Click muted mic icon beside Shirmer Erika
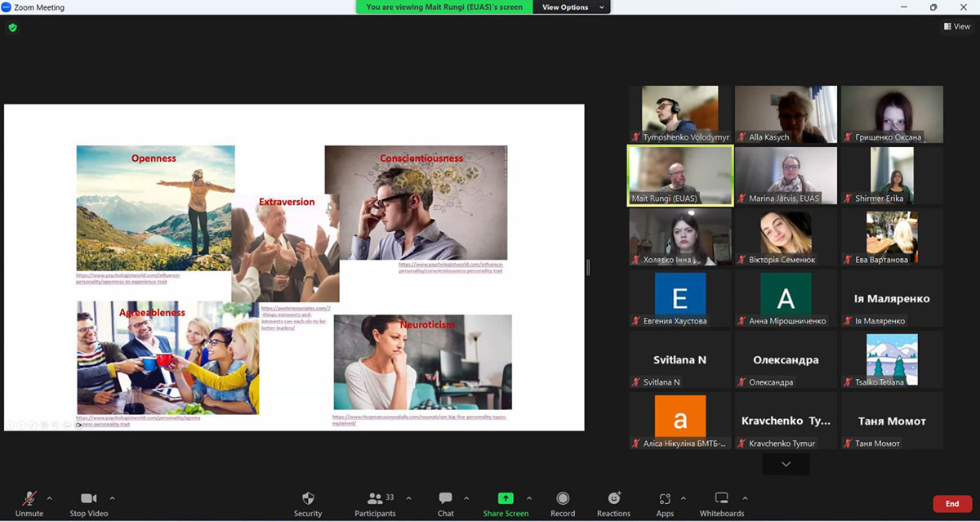 (x=849, y=199)
